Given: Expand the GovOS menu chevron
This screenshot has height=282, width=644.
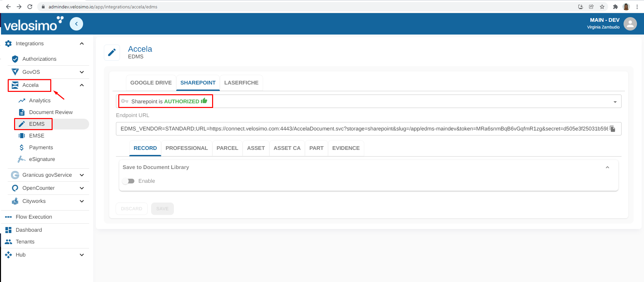Looking at the screenshot, I should click(x=82, y=72).
